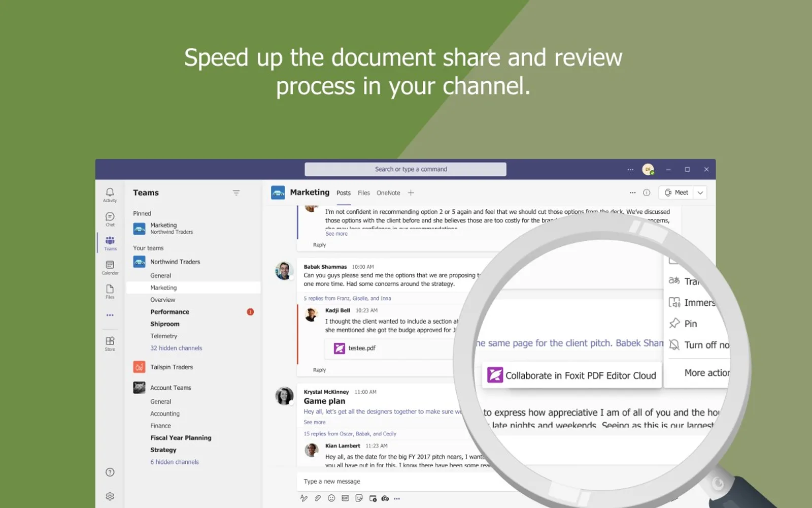
Task: Open Chat in the left rail
Action: click(110, 219)
